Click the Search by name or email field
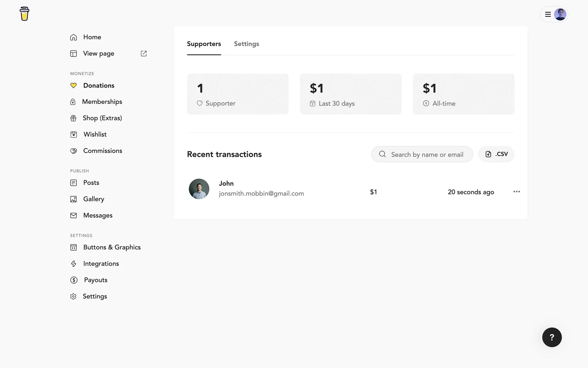588x368 pixels. tap(427, 154)
